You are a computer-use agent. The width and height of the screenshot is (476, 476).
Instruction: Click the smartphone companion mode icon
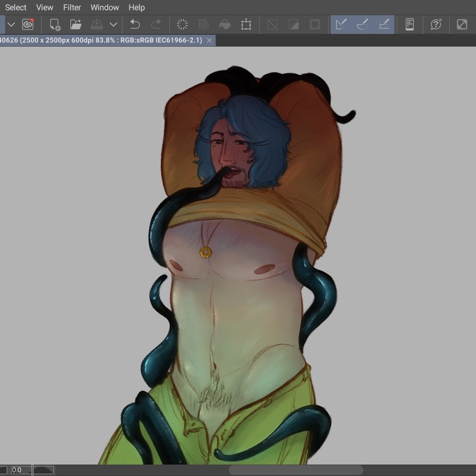(409, 24)
